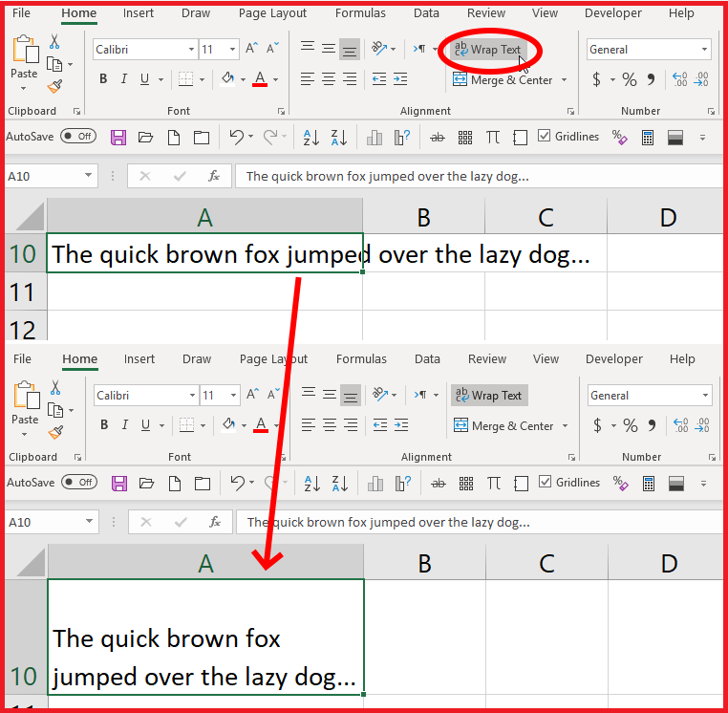Click Decrease Decimal in the upper ribbon
728x713 pixels.
[x=701, y=79]
